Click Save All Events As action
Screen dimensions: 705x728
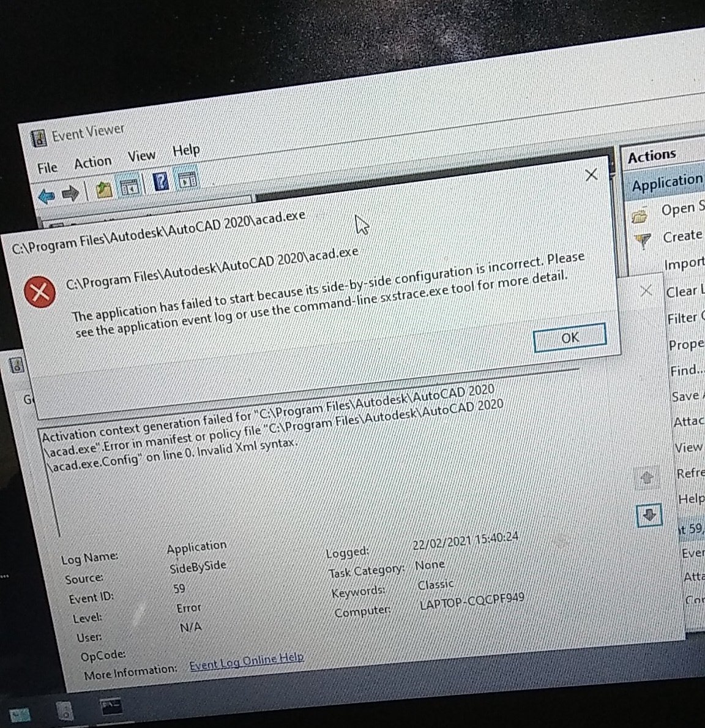coord(688,396)
